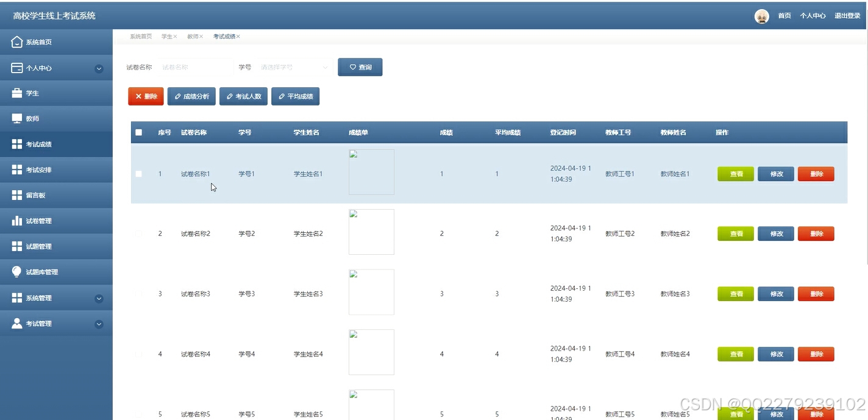Click 查看 for row 试卷名称4
This screenshot has height=420, width=868.
736,354
